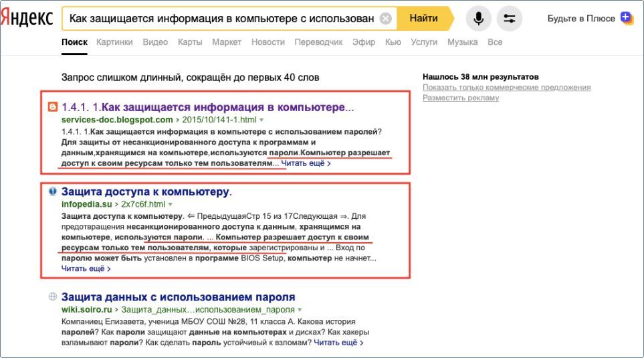
Task: Click the notice Запрос слишком длинный
Action: click(190, 77)
